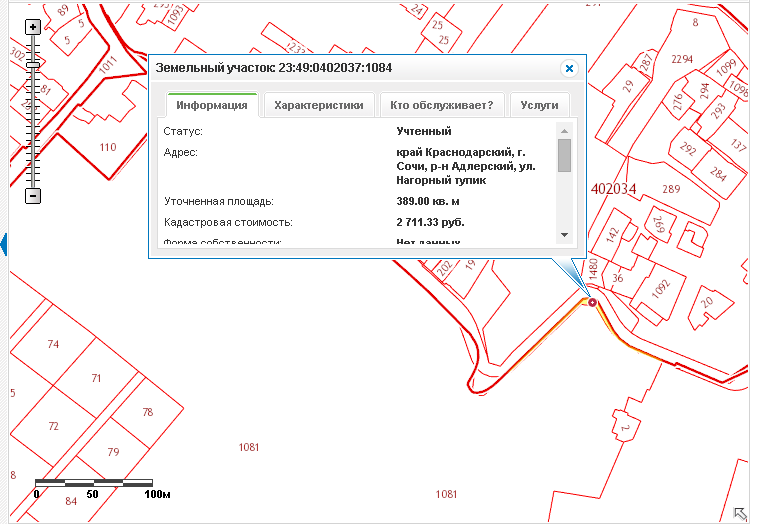Close the land parcel info popup
Viewport: 760px width, 528px height.
point(569,68)
